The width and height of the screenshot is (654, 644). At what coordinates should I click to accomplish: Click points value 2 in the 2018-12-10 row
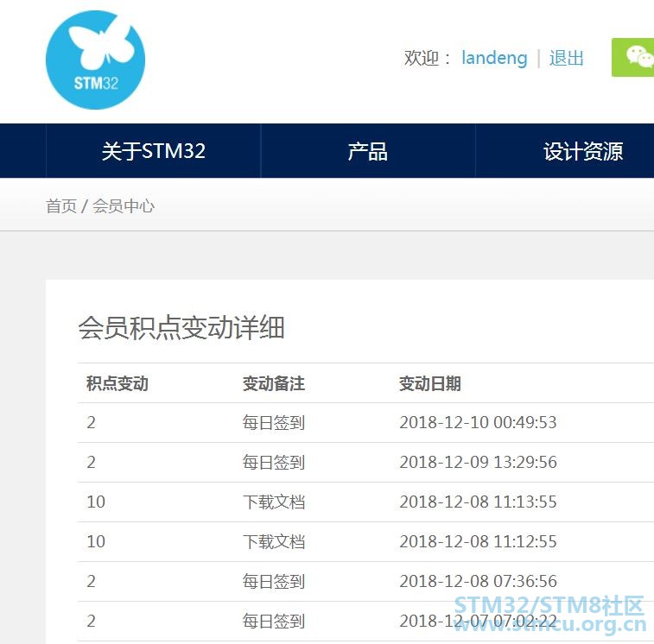(x=92, y=423)
